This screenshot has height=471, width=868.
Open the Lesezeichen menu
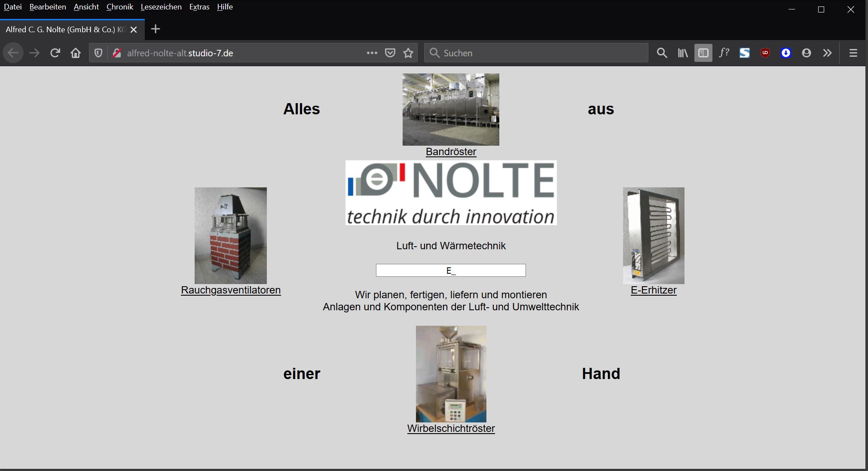(x=161, y=7)
